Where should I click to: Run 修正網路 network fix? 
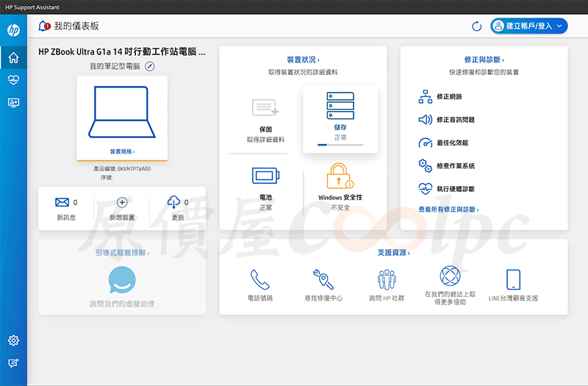[x=440, y=97]
